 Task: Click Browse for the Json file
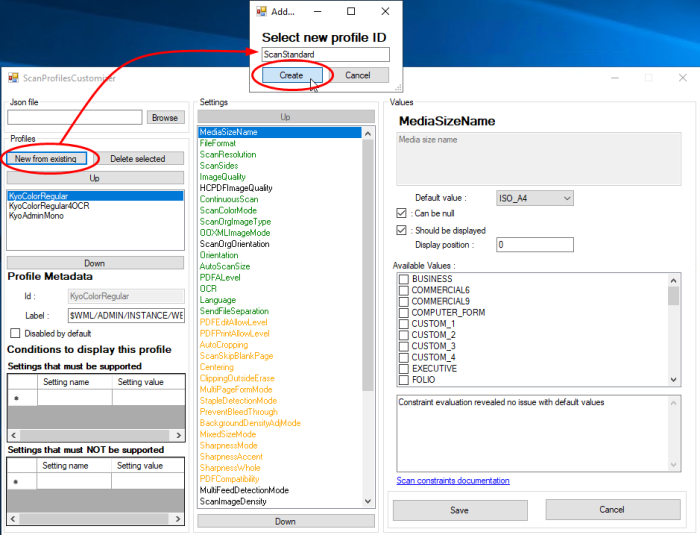coord(165,118)
